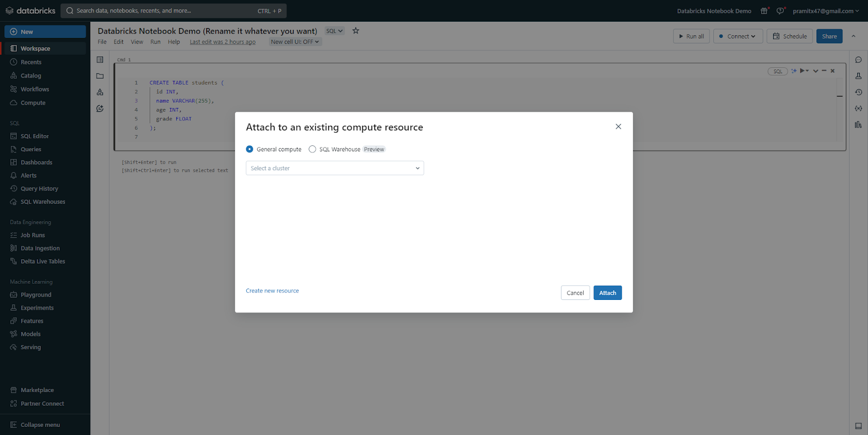The height and width of the screenshot is (435, 868).
Task: Open the workspace folder browser icon
Action: pyautogui.click(x=100, y=76)
